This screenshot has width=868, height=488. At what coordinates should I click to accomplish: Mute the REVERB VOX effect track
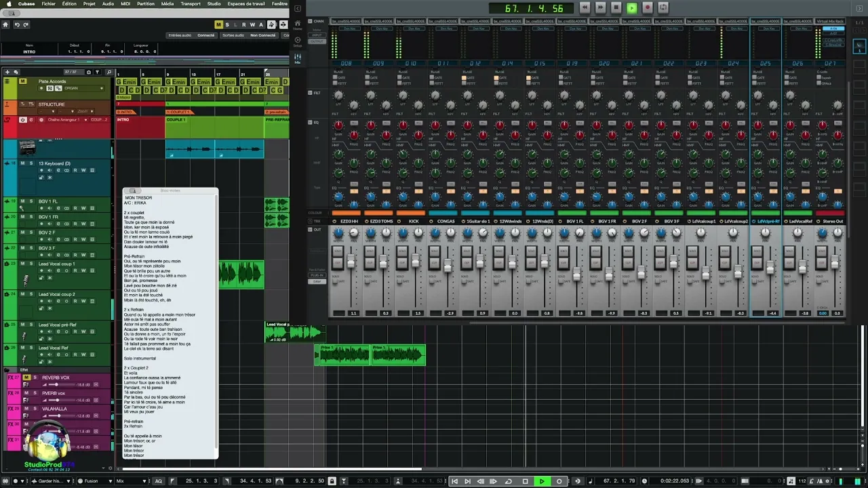[26, 378]
